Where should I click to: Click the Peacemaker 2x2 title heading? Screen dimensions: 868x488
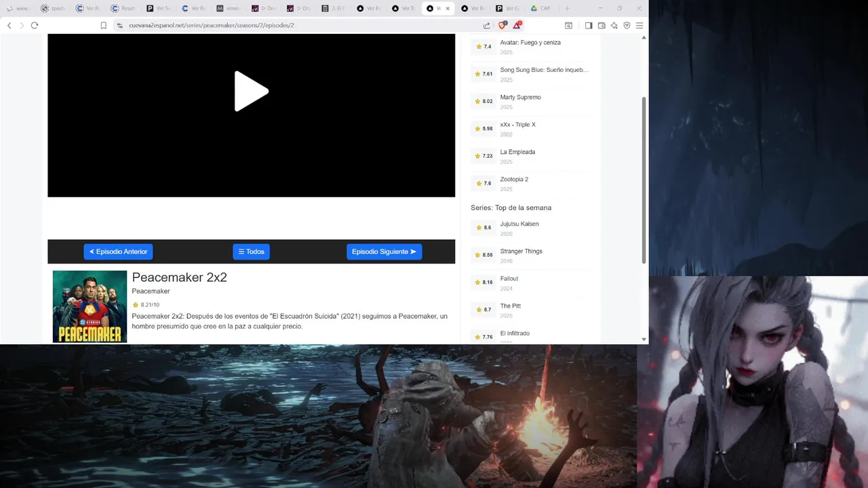coord(179,277)
